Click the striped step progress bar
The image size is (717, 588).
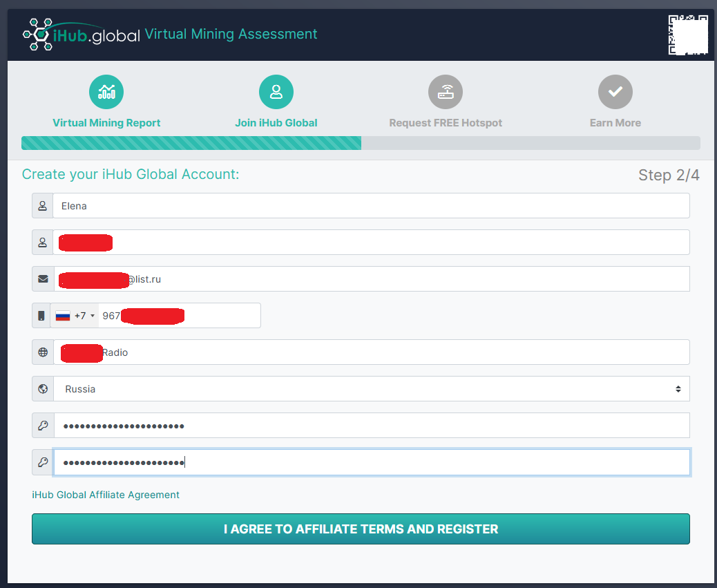tap(361, 143)
